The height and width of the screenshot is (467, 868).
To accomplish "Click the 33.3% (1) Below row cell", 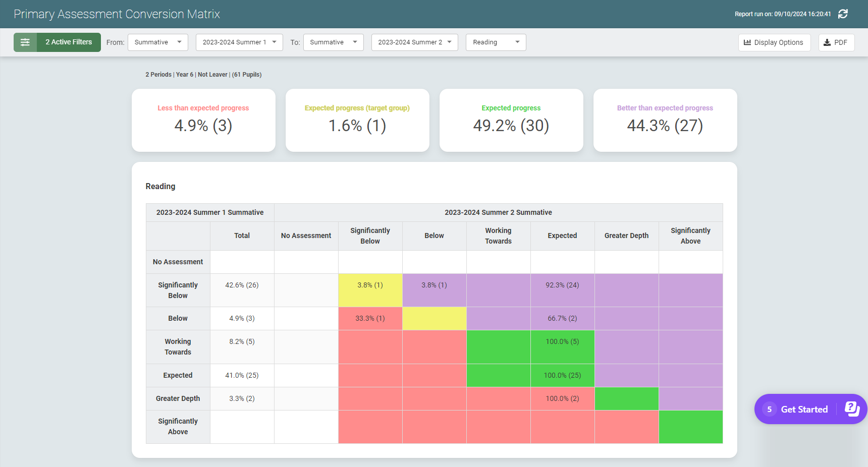I will (x=370, y=318).
